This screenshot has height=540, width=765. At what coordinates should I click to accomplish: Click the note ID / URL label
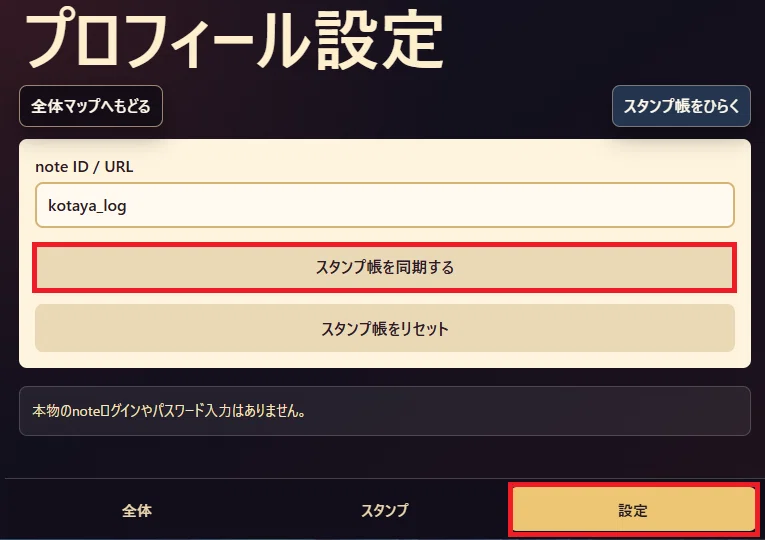click(84, 167)
